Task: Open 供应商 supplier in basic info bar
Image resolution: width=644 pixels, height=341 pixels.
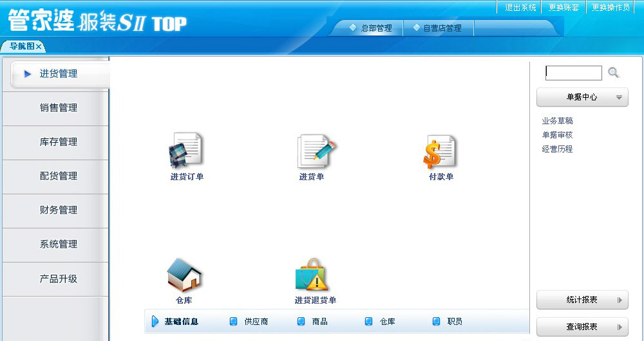Action: 256,322
